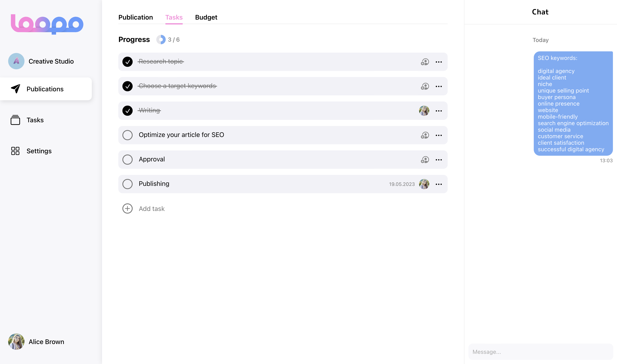Click the Loopo logo
Viewport: 617px width, 364px height.
tap(47, 24)
